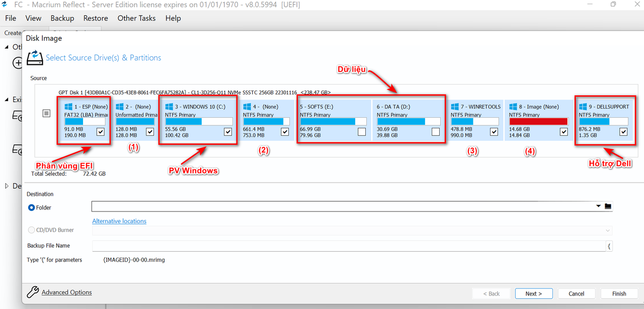Select the '6 - DA TA (D:)' partition label

(x=393, y=107)
